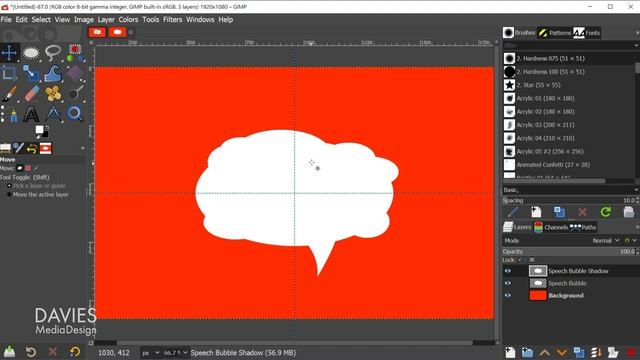Choose 'Pick a layer or guide' option

pyautogui.click(x=36, y=186)
